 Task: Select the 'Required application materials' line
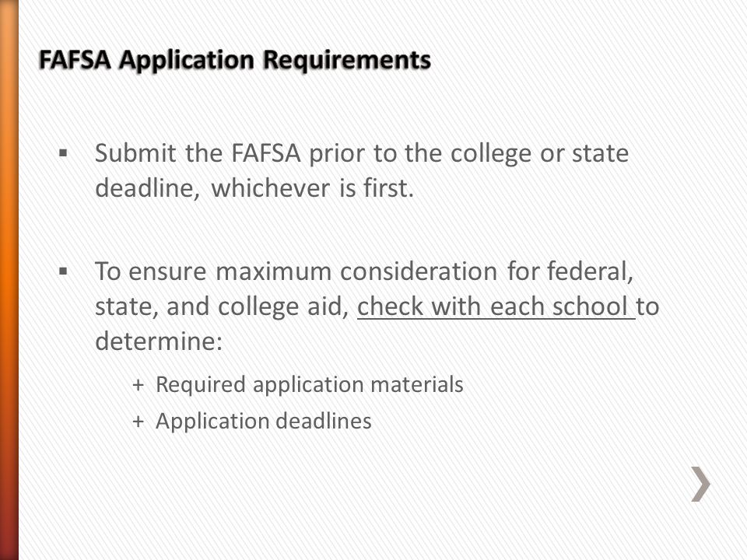coord(310,385)
